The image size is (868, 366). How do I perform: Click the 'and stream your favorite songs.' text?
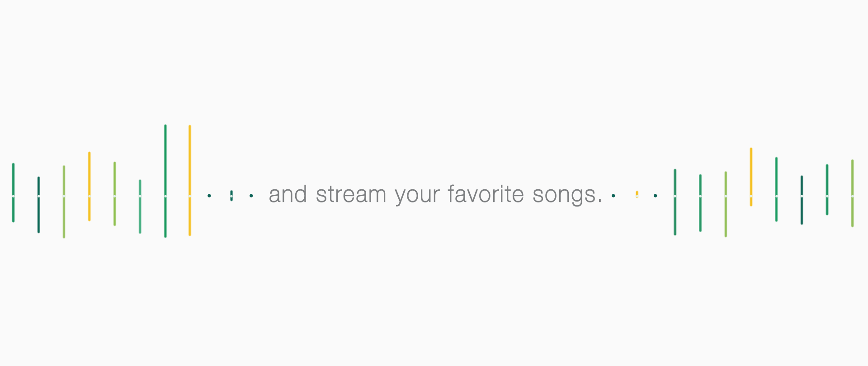point(436,195)
